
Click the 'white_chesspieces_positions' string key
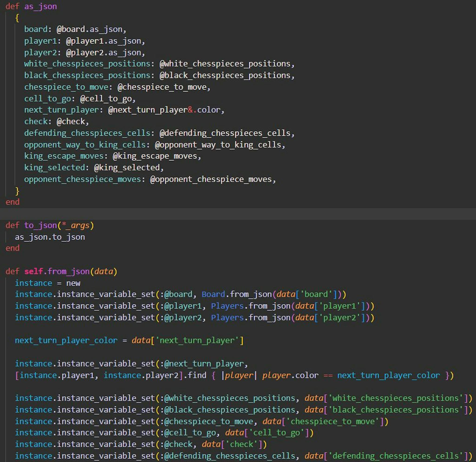(396, 398)
